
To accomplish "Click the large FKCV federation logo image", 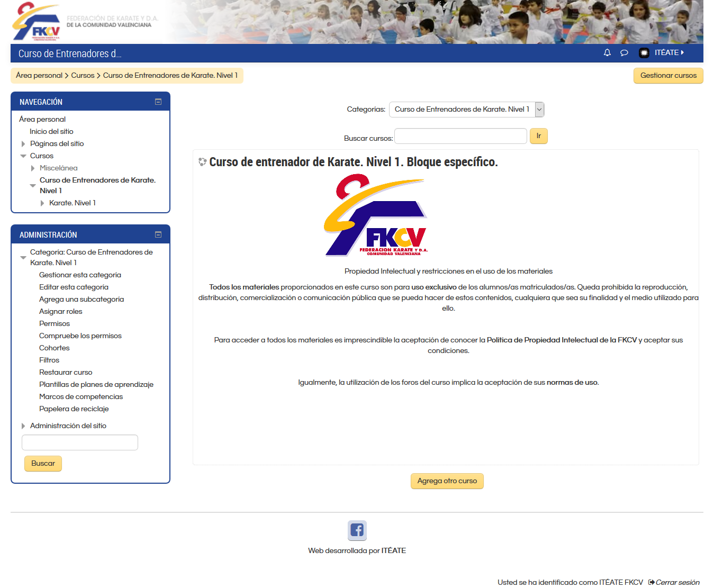I will click(376, 216).
